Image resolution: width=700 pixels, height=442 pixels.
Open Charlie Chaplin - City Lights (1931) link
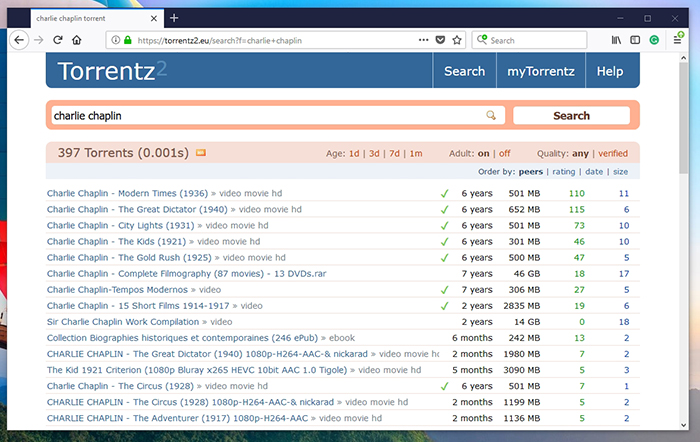(x=121, y=225)
